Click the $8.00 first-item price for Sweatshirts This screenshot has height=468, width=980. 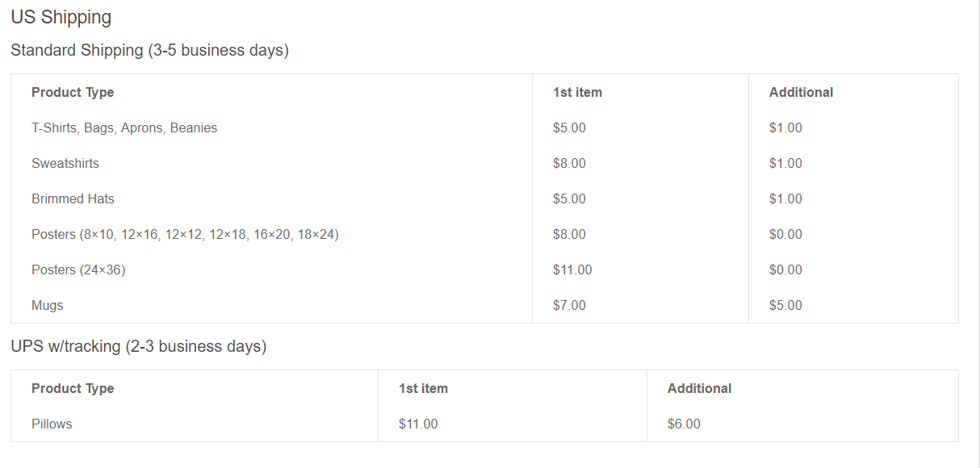569,163
